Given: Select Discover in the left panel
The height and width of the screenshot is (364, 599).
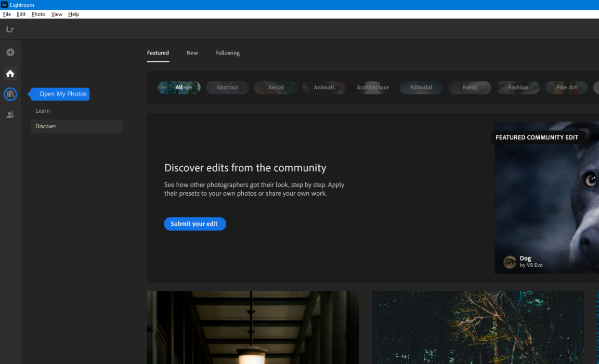Looking at the screenshot, I should click(x=46, y=126).
